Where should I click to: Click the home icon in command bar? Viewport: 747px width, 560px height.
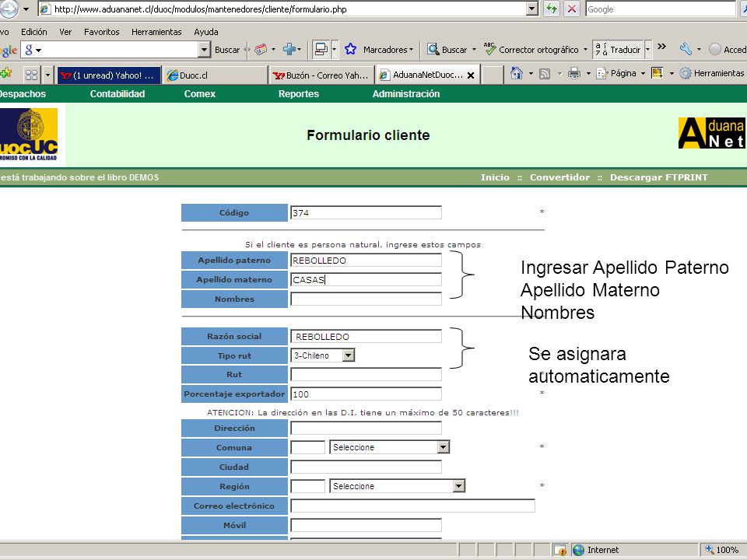[x=517, y=73]
